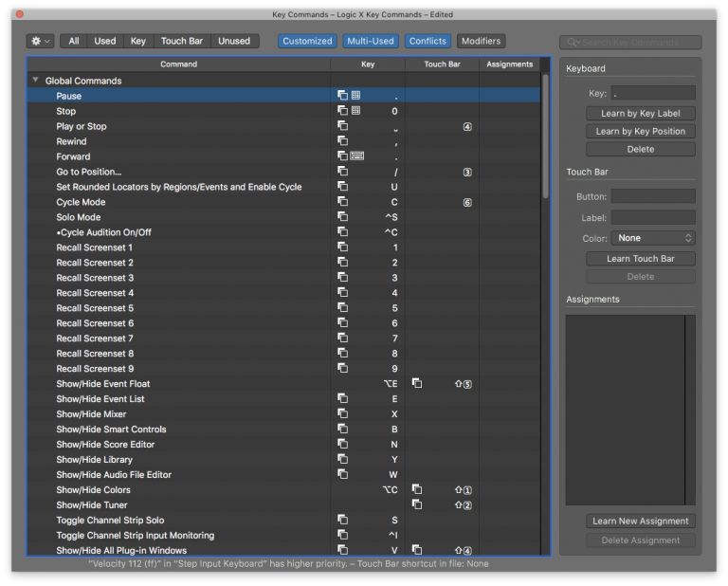Select the Used filter tab

105,42
